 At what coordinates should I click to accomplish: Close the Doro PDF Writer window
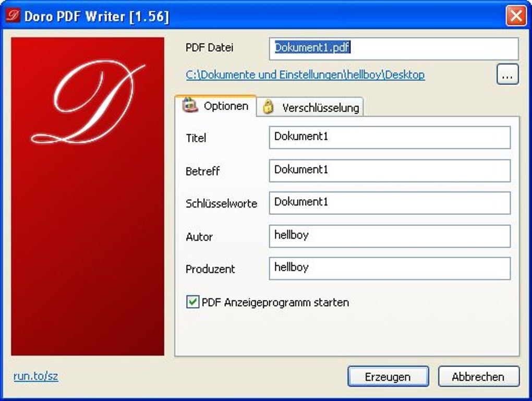click(x=516, y=16)
